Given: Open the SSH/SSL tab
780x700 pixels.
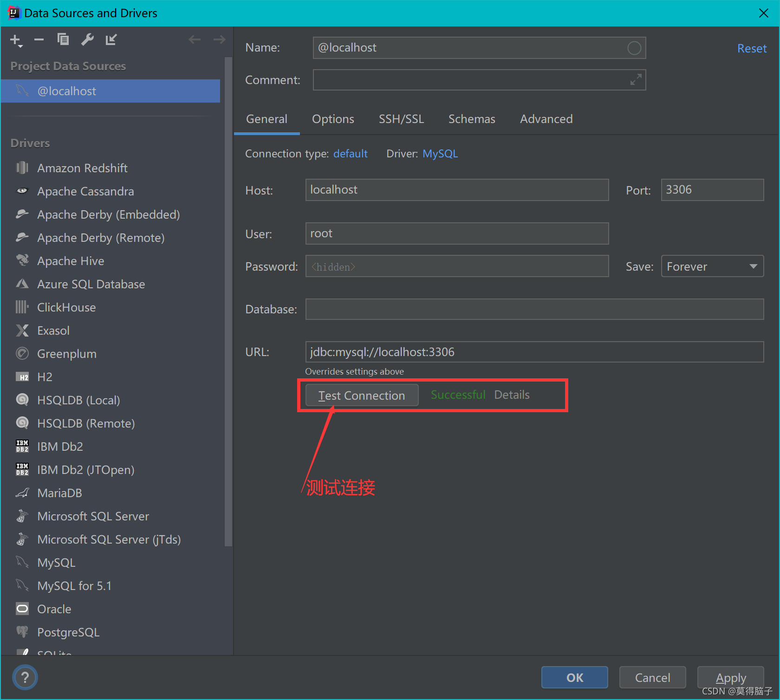Looking at the screenshot, I should 401,119.
